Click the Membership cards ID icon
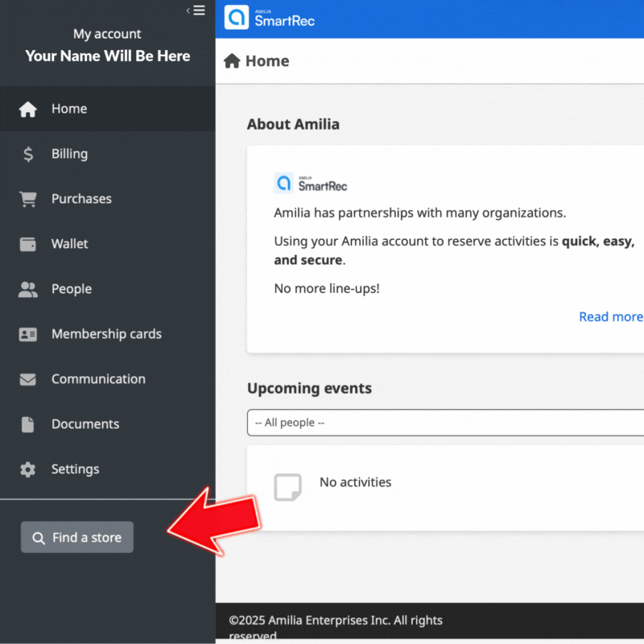The width and height of the screenshot is (644, 644). [28, 335]
